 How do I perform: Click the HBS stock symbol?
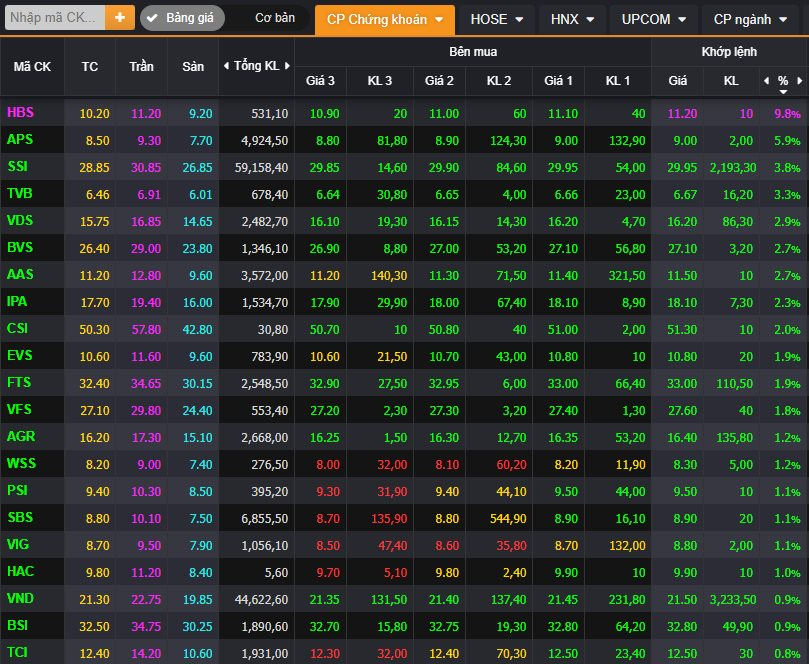click(x=20, y=112)
